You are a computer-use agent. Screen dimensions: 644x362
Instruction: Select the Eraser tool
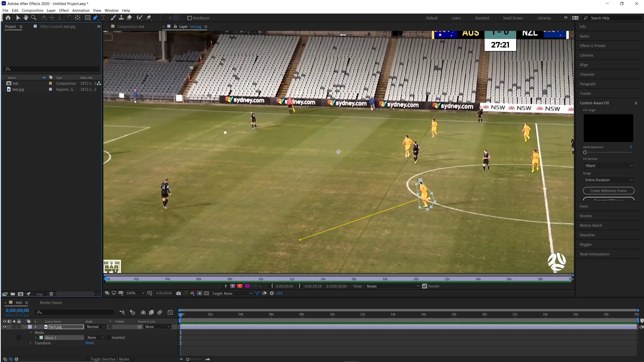coord(129,18)
